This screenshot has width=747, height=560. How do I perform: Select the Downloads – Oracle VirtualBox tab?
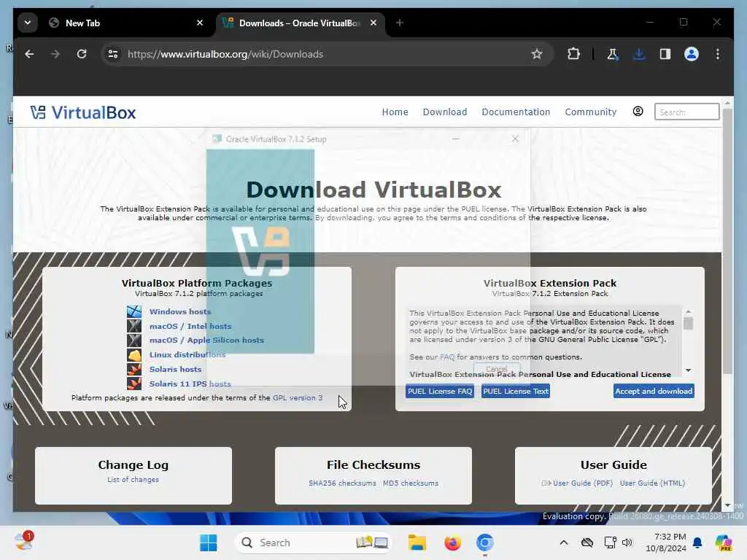tap(300, 23)
